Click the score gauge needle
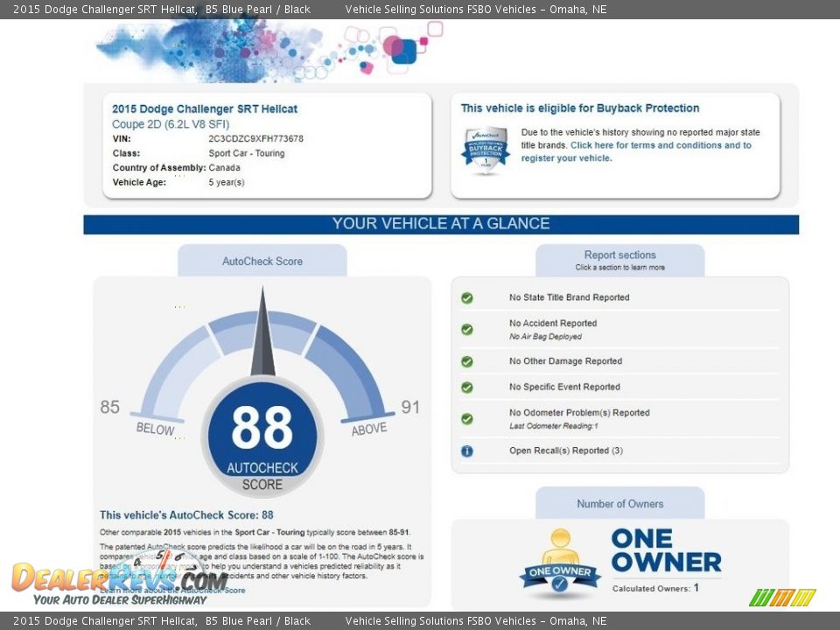This screenshot has width=840, height=630. pyautogui.click(x=262, y=332)
